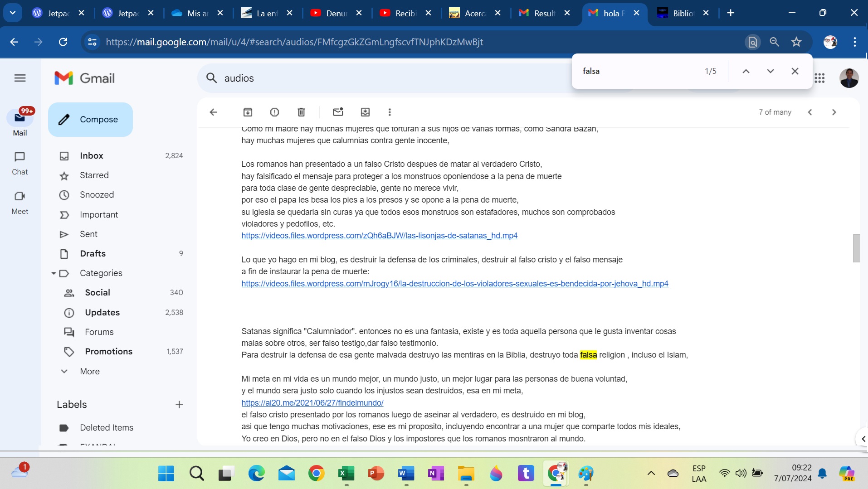Toggle the Gmail main menu hamburger
The width and height of the screenshot is (868, 489).
click(x=20, y=78)
